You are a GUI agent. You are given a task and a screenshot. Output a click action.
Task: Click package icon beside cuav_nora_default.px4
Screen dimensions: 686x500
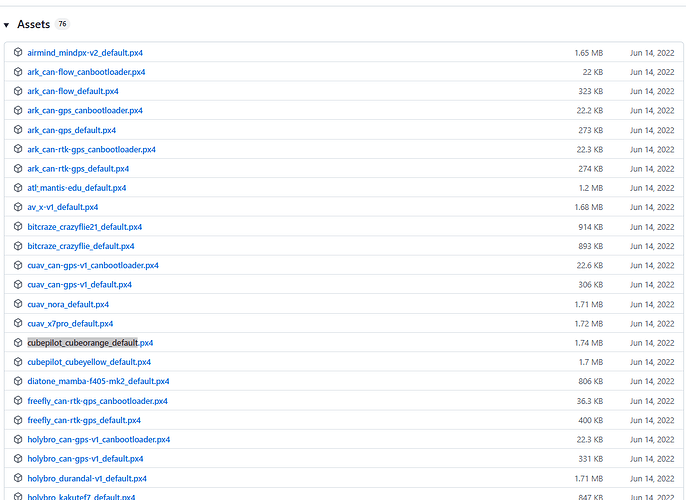coord(18,304)
